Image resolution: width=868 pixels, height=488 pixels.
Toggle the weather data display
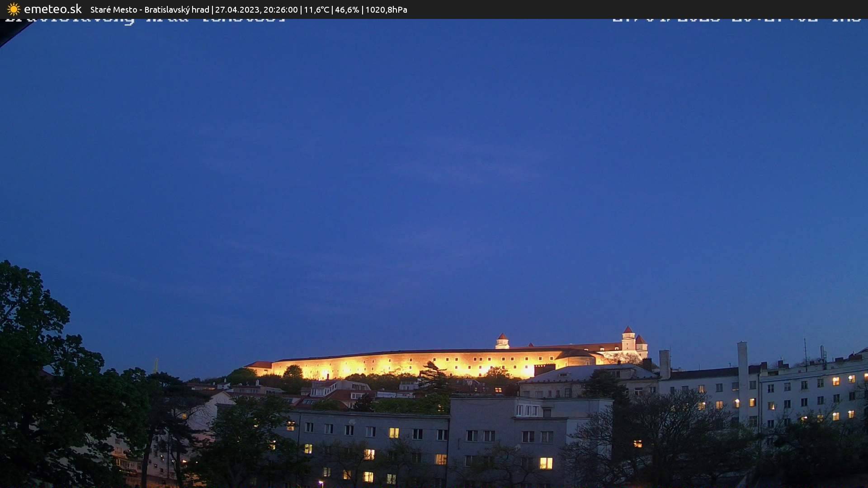353,9
